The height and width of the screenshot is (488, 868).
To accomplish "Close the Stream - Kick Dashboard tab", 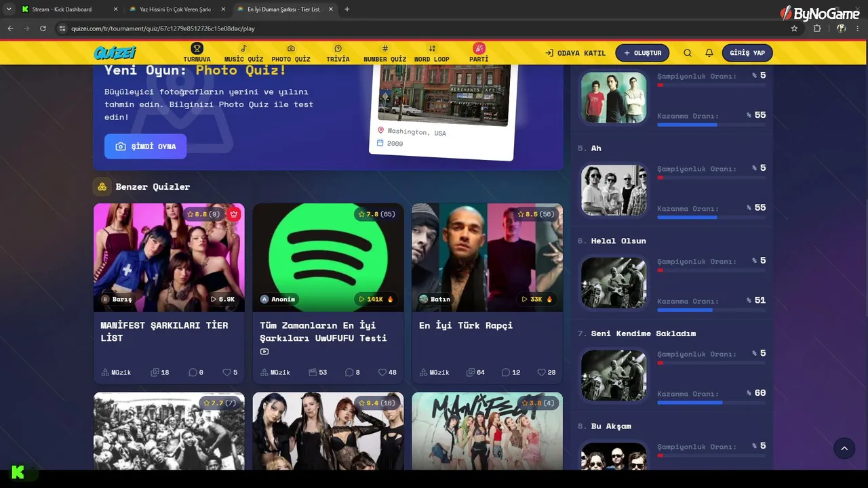I will coord(115,9).
